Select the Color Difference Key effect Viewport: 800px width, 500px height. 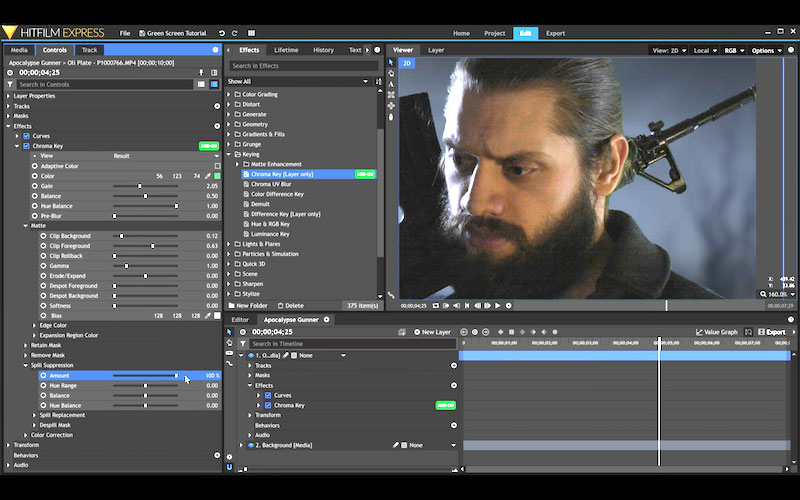click(x=277, y=194)
